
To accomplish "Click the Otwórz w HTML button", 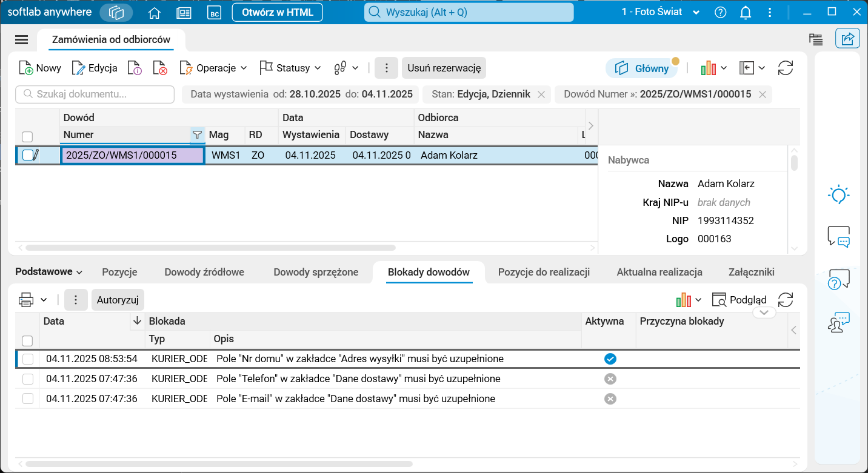I will pyautogui.click(x=278, y=12).
